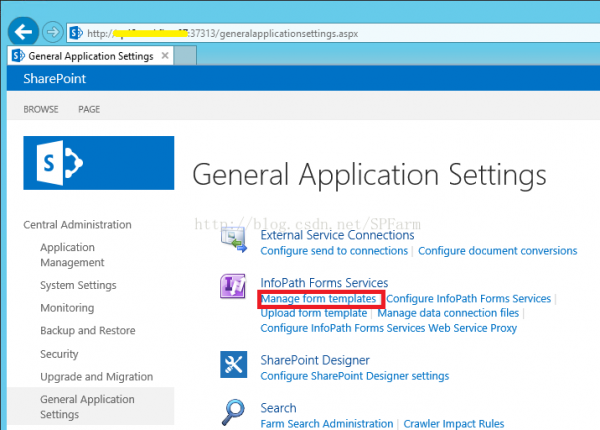
Task: Open a new blank browser tab
Action: point(186,55)
